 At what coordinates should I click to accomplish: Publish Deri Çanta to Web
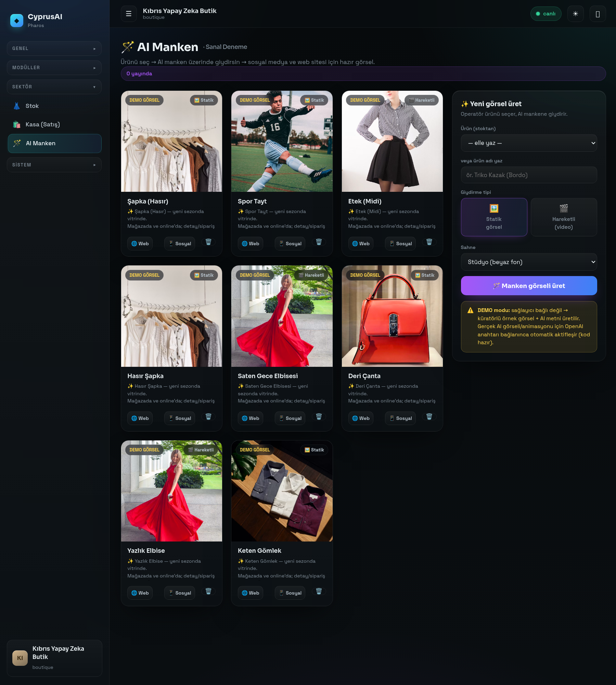pos(361,418)
